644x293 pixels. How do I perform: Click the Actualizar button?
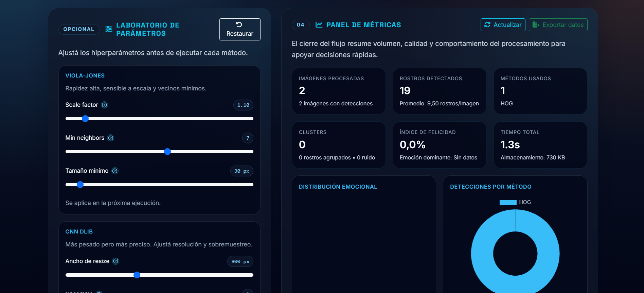pos(503,25)
